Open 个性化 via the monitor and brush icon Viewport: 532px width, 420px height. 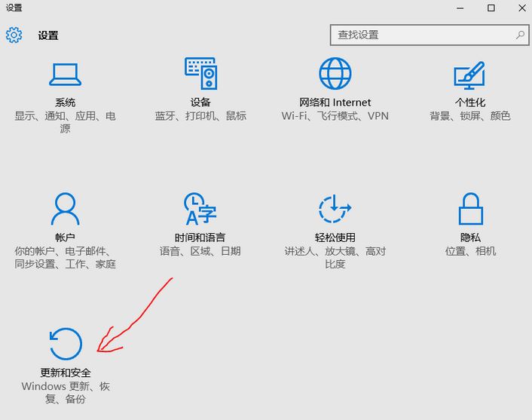pos(469,74)
